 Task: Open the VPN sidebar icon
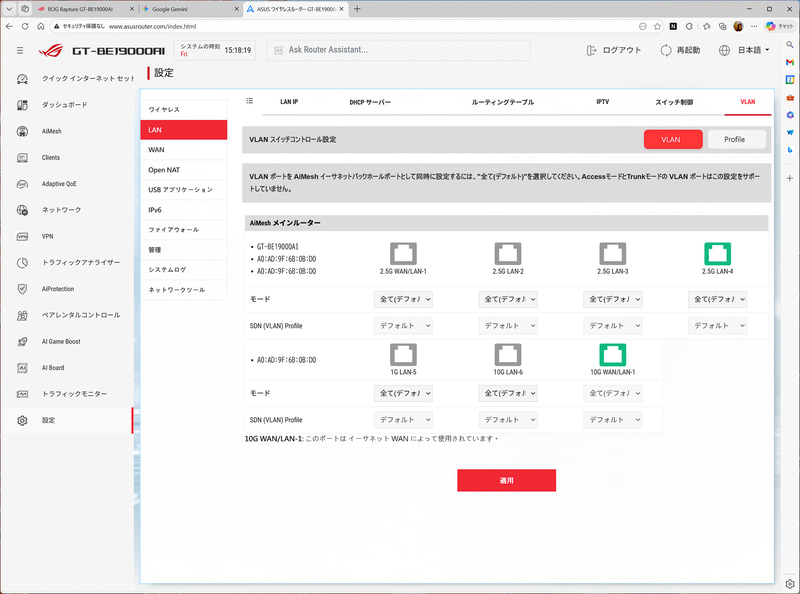22,236
